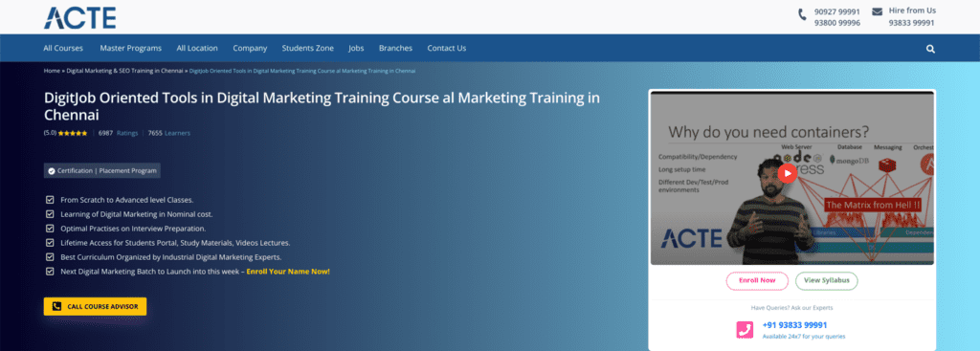The image size is (980, 351).
Task: Open the All Courses menu
Action: point(63,48)
